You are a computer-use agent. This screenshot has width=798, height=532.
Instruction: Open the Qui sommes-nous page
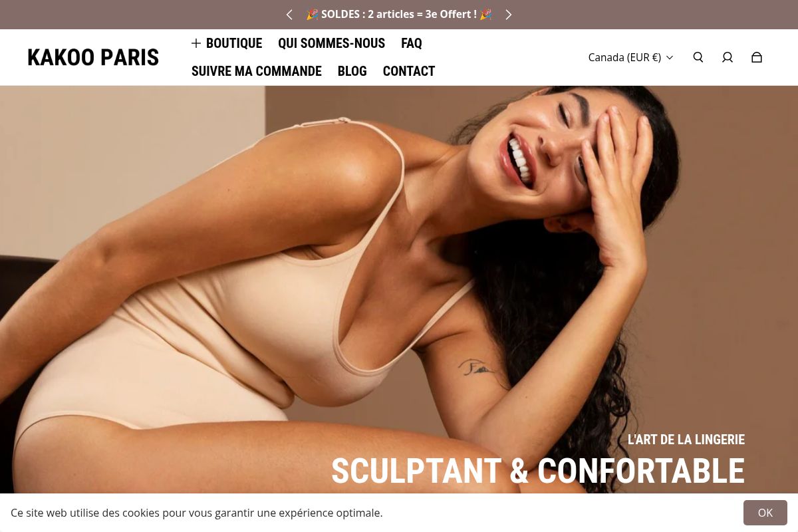[331, 43]
